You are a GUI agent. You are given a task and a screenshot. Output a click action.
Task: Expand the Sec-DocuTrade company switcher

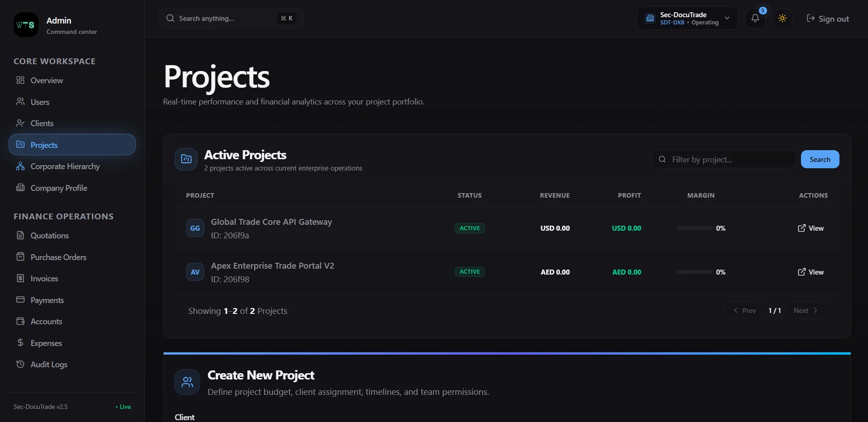tap(688, 18)
